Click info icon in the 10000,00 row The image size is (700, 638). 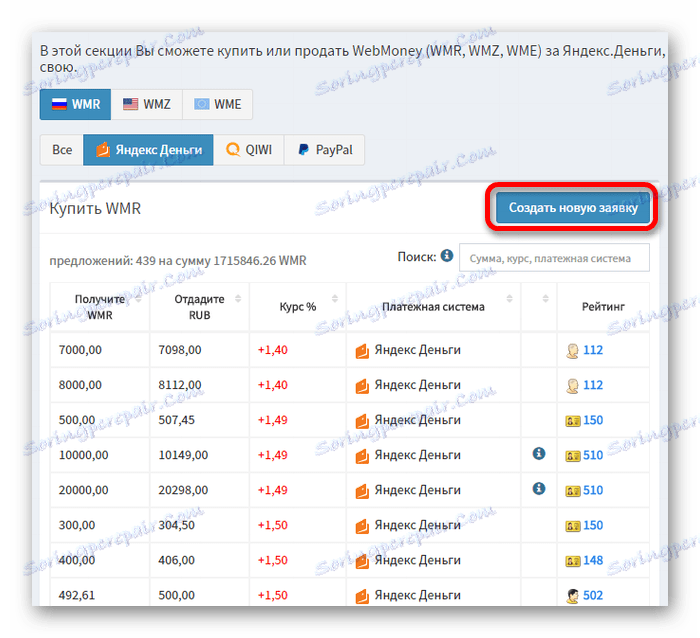(539, 454)
